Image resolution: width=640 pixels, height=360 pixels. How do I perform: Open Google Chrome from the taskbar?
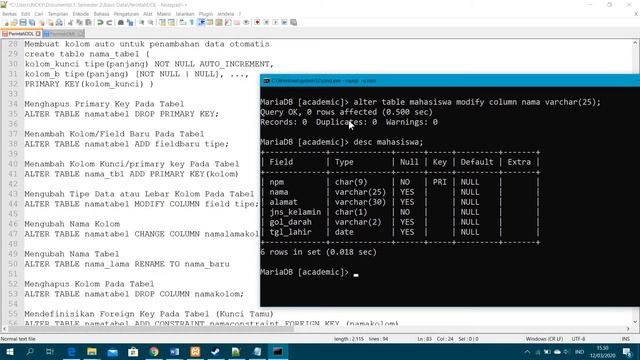tap(154, 352)
